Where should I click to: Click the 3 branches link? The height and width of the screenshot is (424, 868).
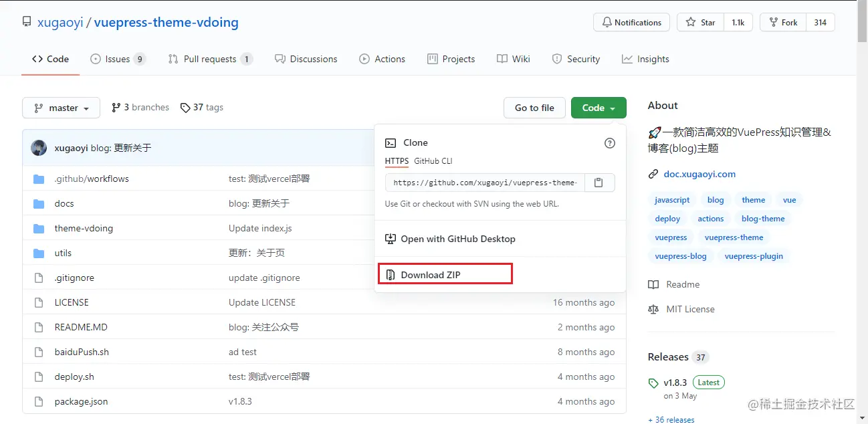point(140,107)
